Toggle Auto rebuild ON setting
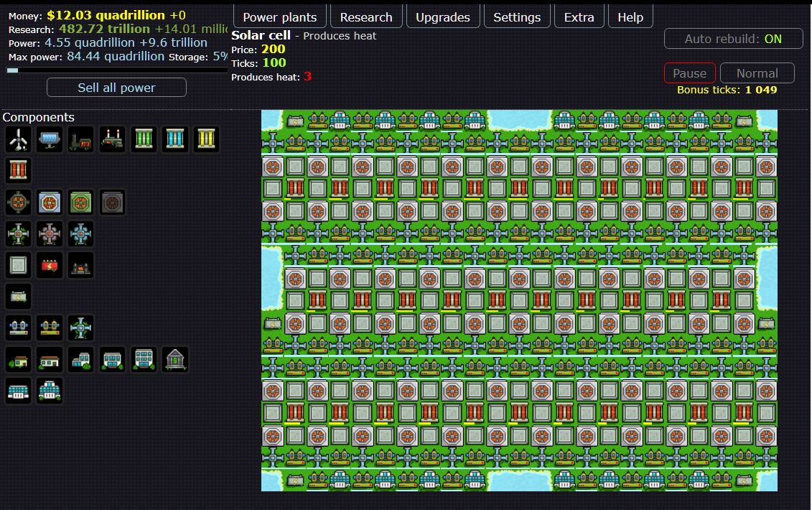 733,39
